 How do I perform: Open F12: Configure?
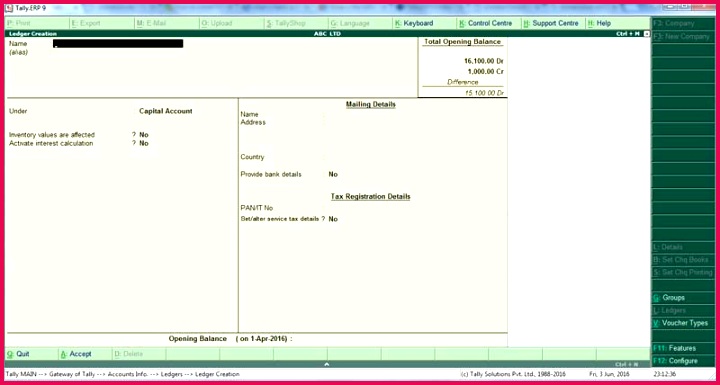tap(683, 361)
